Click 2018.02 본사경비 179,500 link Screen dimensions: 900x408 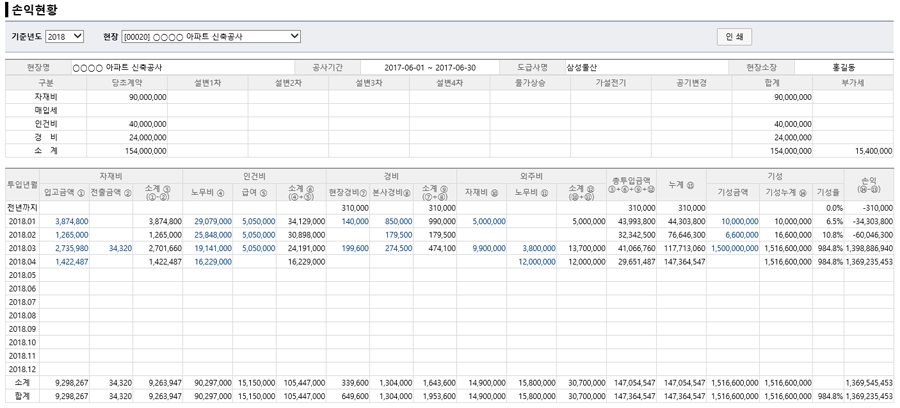[x=397, y=234]
